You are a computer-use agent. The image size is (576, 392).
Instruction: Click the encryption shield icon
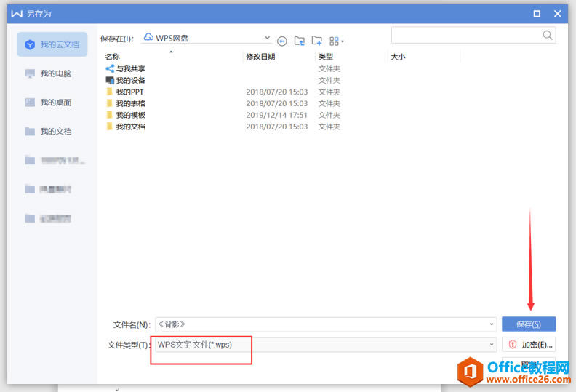point(513,345)
